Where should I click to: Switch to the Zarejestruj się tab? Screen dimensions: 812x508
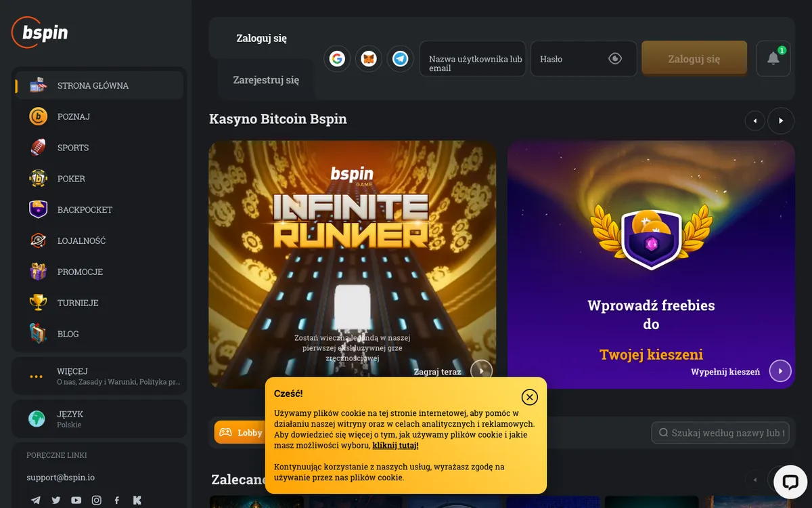[266, 80]
